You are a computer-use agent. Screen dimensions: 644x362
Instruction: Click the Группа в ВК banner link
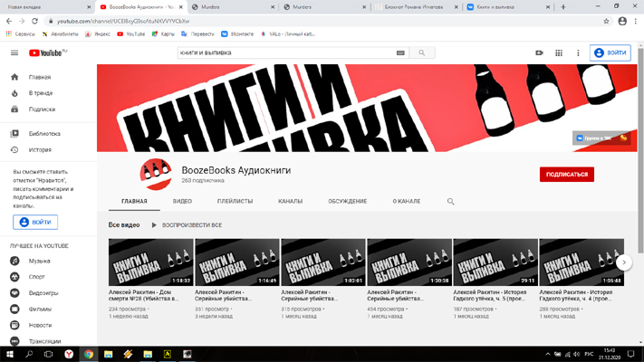(601, 138)
